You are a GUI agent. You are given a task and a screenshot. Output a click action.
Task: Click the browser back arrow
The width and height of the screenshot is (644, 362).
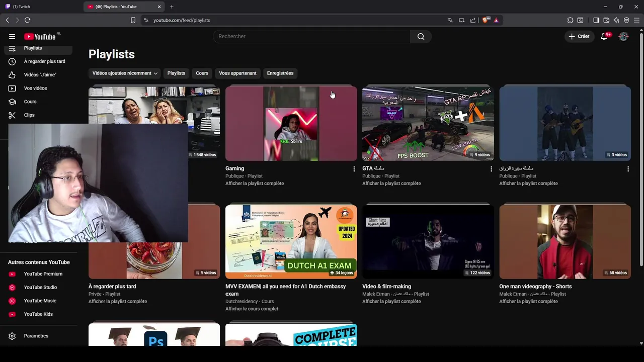pyautogui.click(x=7, y=20)
